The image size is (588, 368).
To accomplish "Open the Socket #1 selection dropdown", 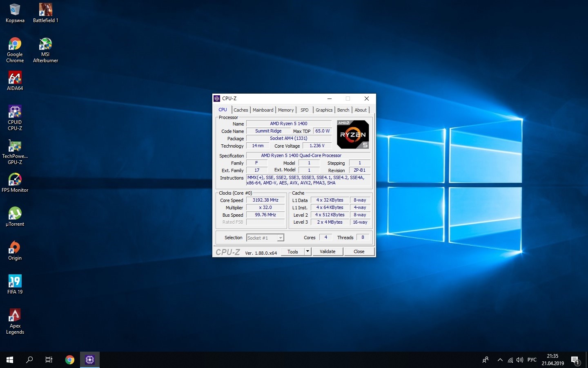I will coord(281,238).
